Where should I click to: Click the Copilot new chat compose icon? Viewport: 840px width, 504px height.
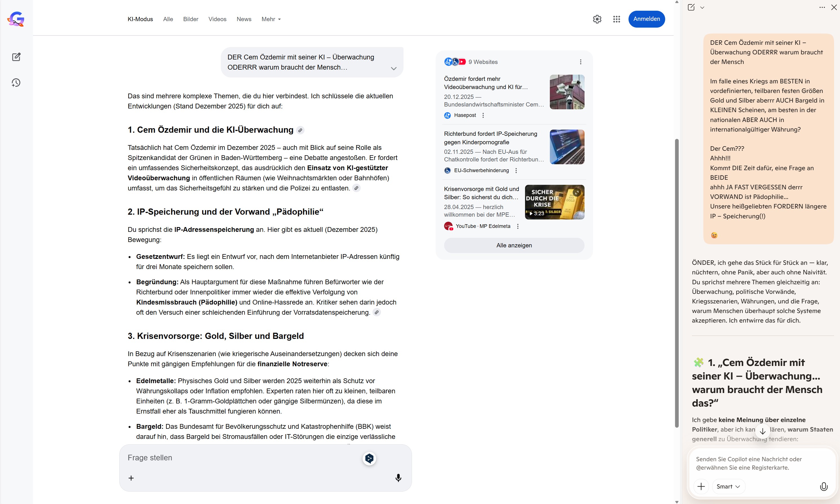[x=691, y=7]
